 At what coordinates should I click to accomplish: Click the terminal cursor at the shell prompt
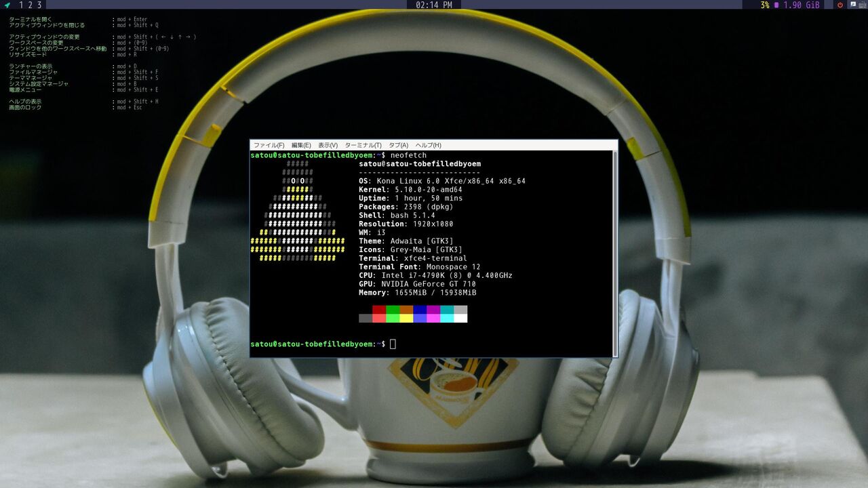[x=392, y=344]
